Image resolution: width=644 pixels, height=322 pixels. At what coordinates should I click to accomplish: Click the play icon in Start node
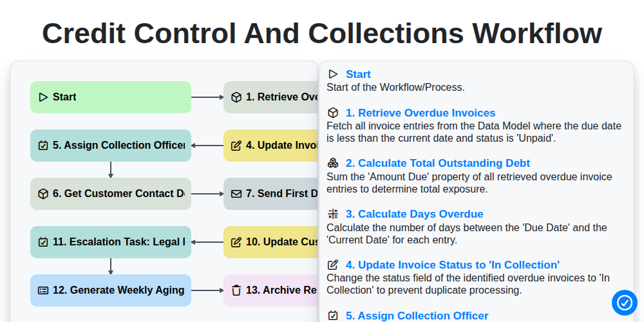click(x=43, y=97)
